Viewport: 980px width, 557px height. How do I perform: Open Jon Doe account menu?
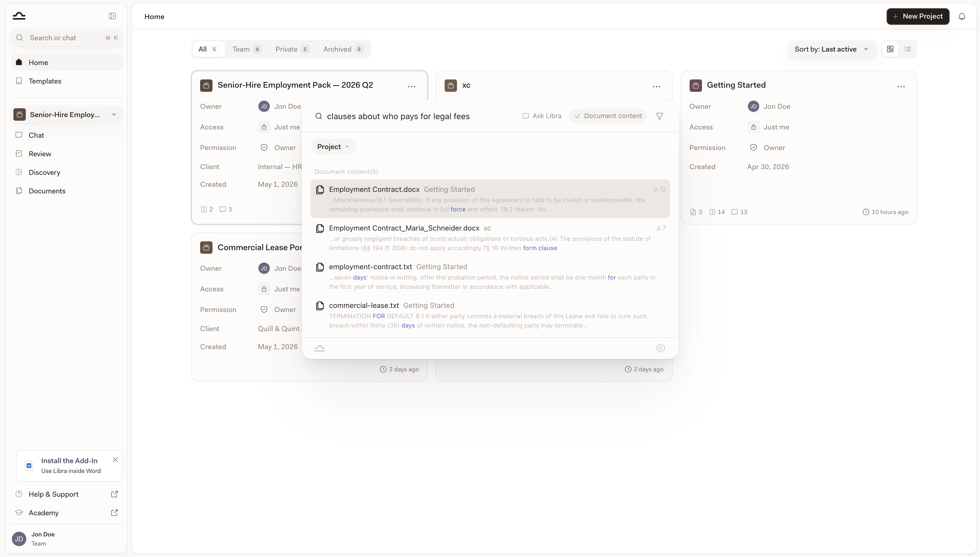point(67,539)
